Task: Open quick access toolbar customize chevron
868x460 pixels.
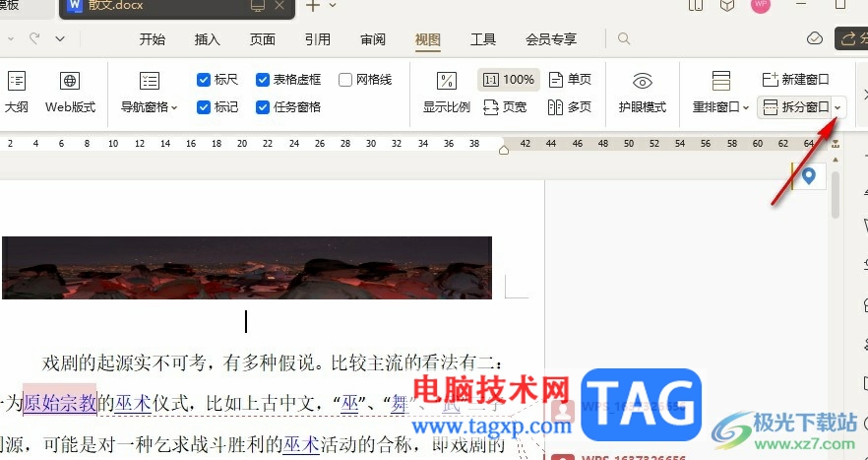Action: [60, 38]
